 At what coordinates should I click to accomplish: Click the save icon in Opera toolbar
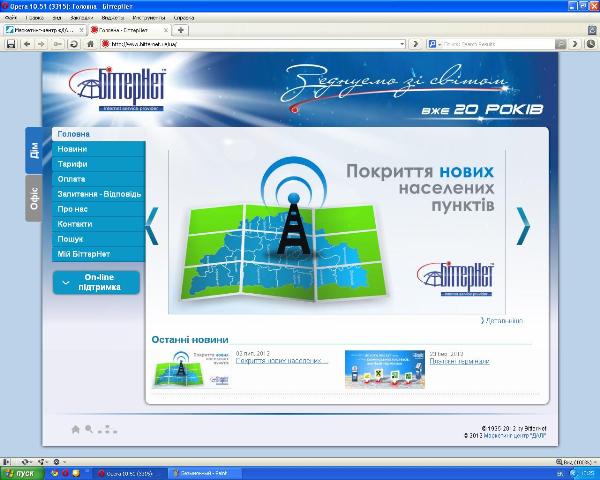point(11,44)
